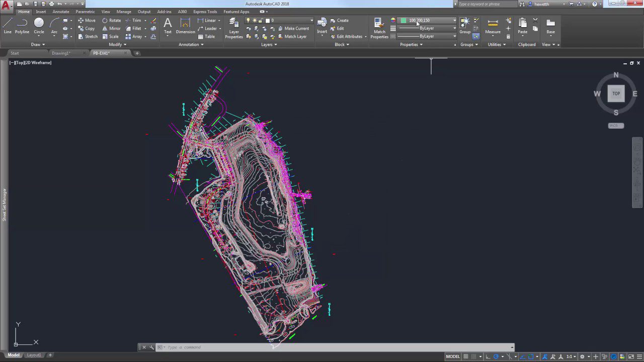Click the search keyword or phrase field
Viewport: 644px width, 362px height.
(x=485, y=4)
